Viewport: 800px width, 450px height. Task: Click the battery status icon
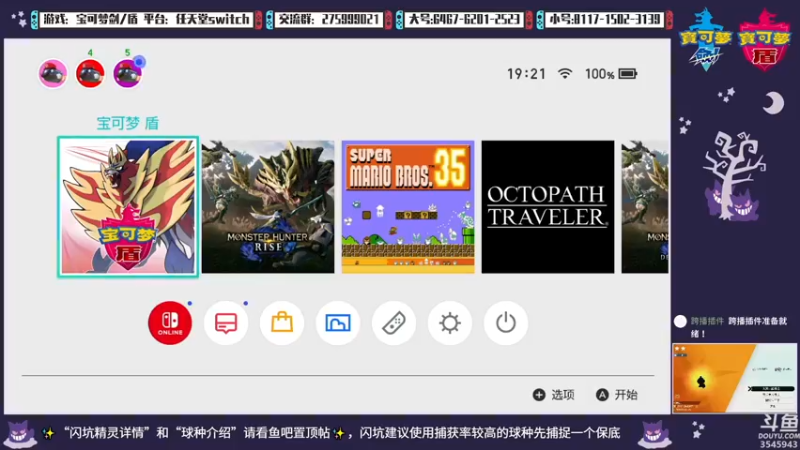628,74
